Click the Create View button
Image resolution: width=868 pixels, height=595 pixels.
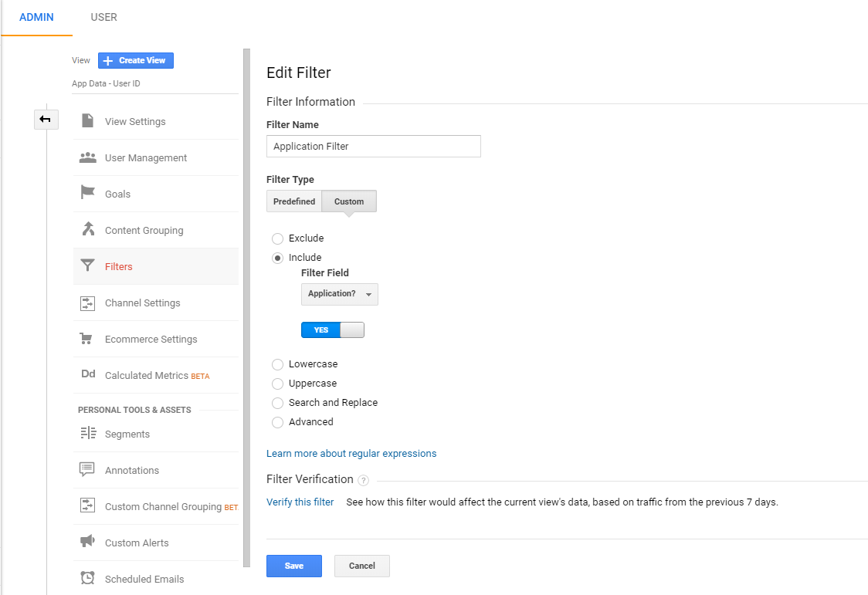click(x=136, y=60)
